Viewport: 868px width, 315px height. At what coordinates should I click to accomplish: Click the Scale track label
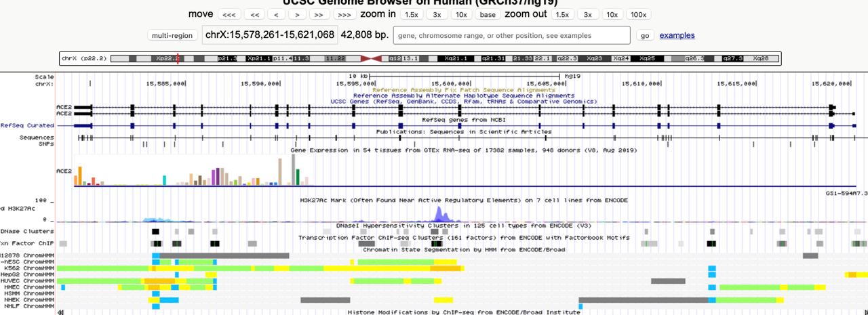point(45,77)
